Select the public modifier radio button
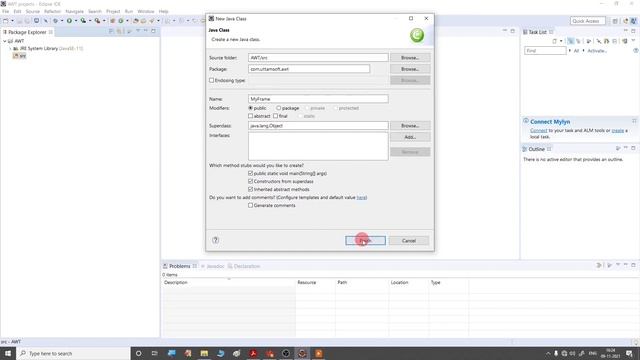The width and height of the screenshot is (640, 360). tap(251, 108)
